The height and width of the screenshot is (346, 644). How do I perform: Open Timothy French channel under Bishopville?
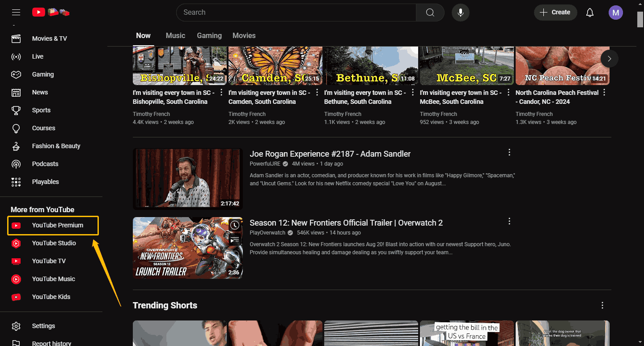152,114
